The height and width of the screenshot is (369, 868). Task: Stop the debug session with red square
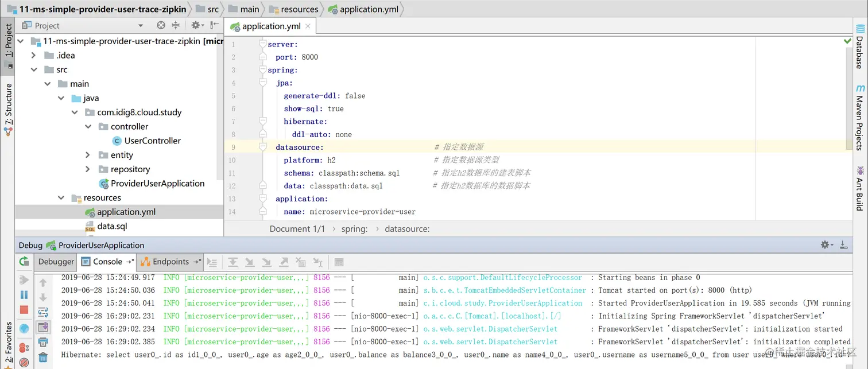[x=24, y=310]
